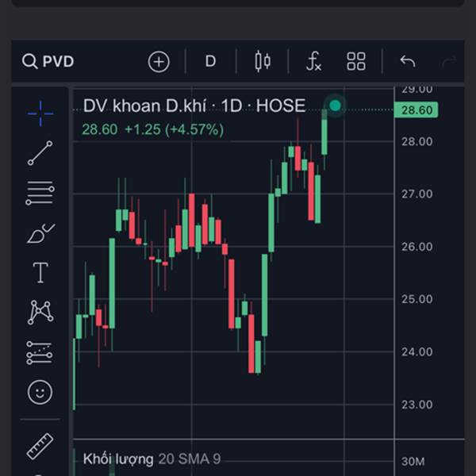Click the greyed redo arrow

click(449, 61)
